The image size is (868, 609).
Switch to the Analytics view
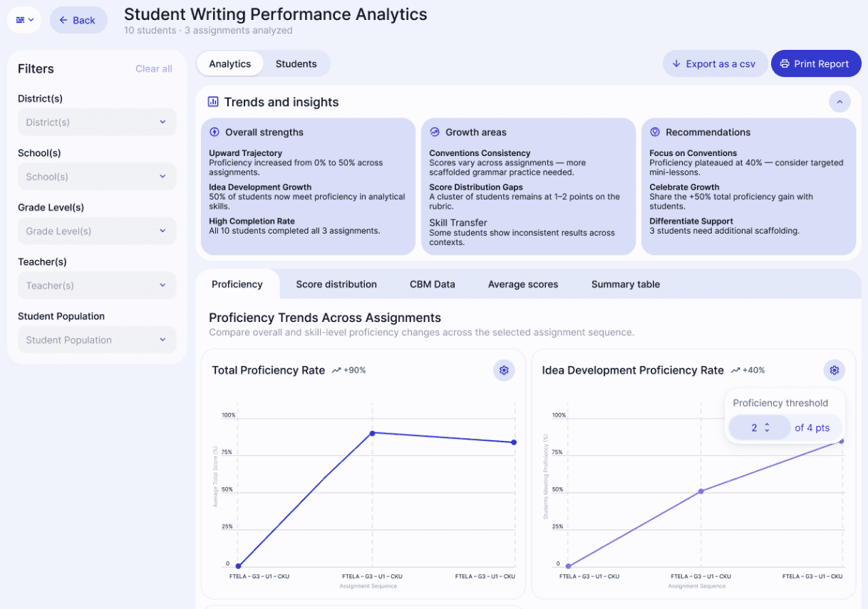point(229,64)
